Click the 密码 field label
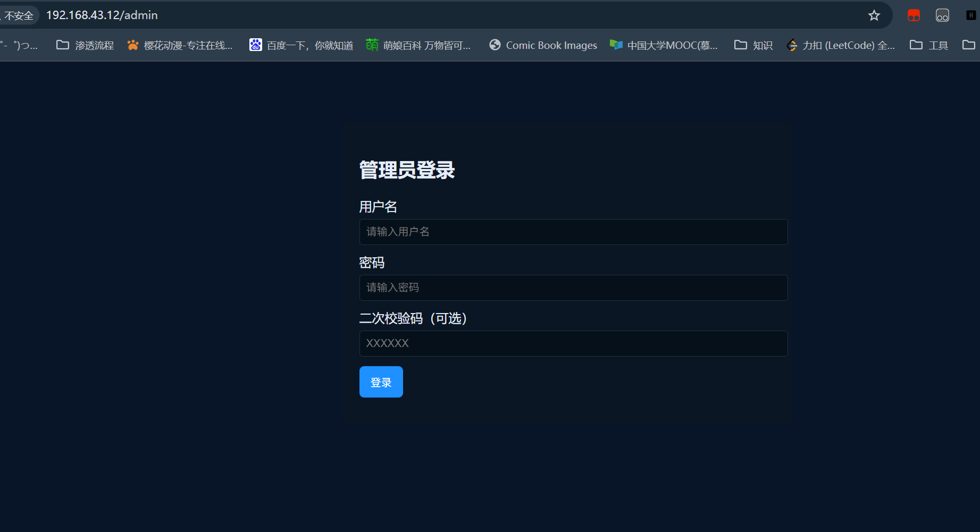This screenshot has height=532, width=980. (x=372, y=263)
